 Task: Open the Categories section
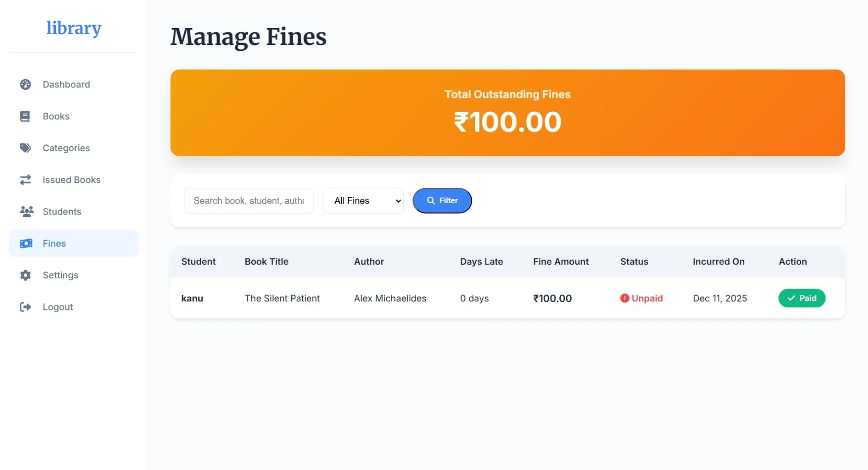coord(66,148)
